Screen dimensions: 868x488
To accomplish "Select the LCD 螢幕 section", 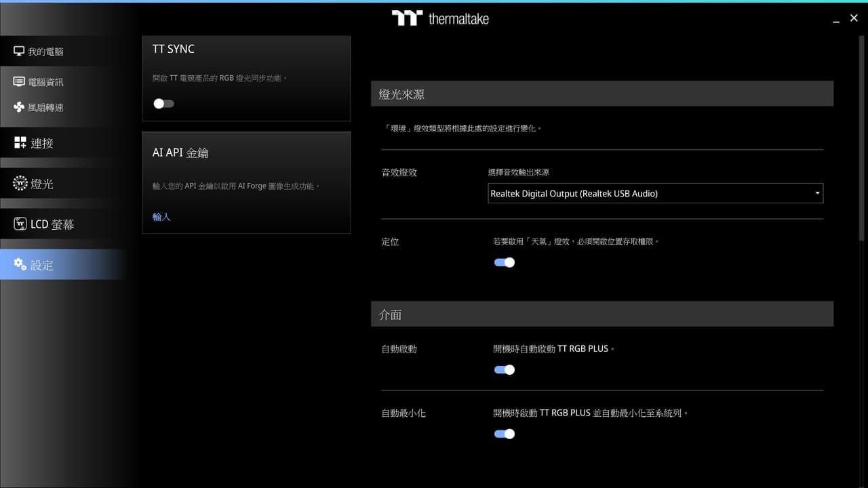I will [63, 224].
